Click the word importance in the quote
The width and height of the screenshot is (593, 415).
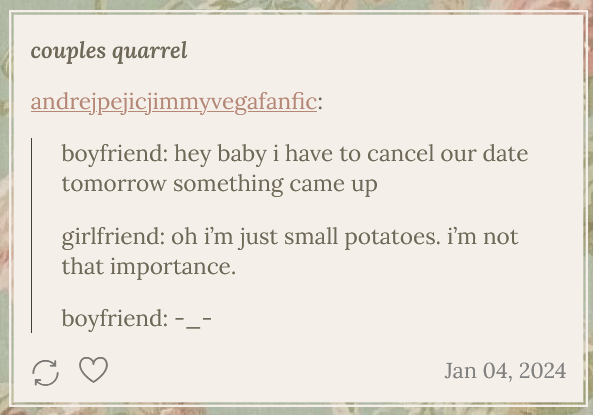click(173, 267)
